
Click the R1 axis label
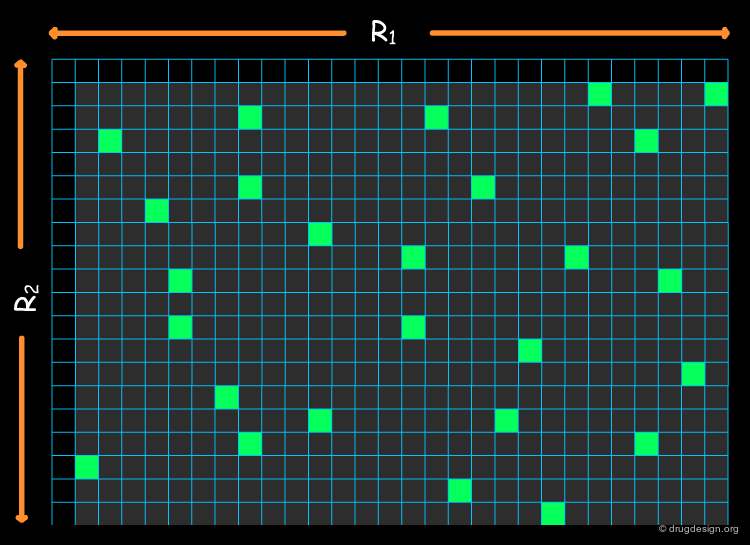384,33
